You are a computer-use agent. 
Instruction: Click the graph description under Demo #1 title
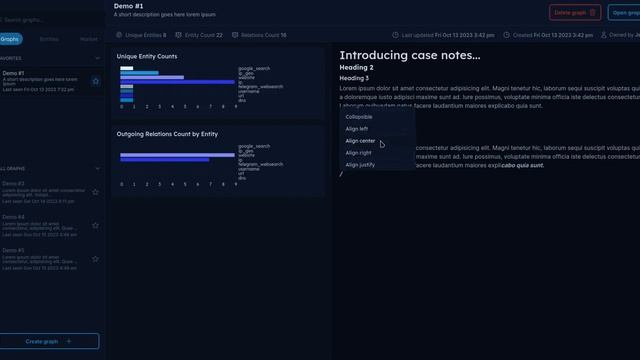[164, 15]
